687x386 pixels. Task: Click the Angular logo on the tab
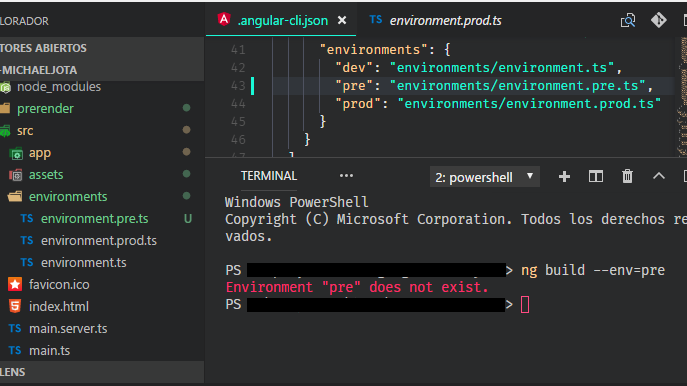pos(224,19)
